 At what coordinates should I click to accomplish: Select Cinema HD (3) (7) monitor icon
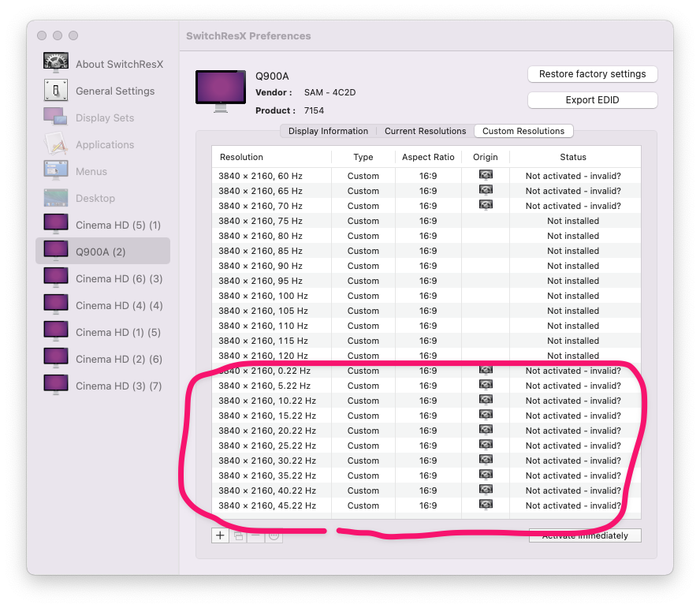pos(56,385)
